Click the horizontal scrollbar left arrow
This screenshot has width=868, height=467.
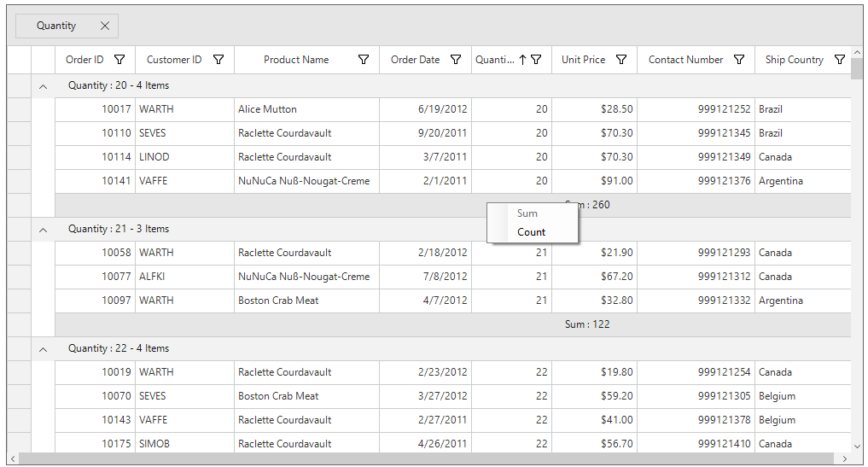pyautogui.click(x=13, y=459)
